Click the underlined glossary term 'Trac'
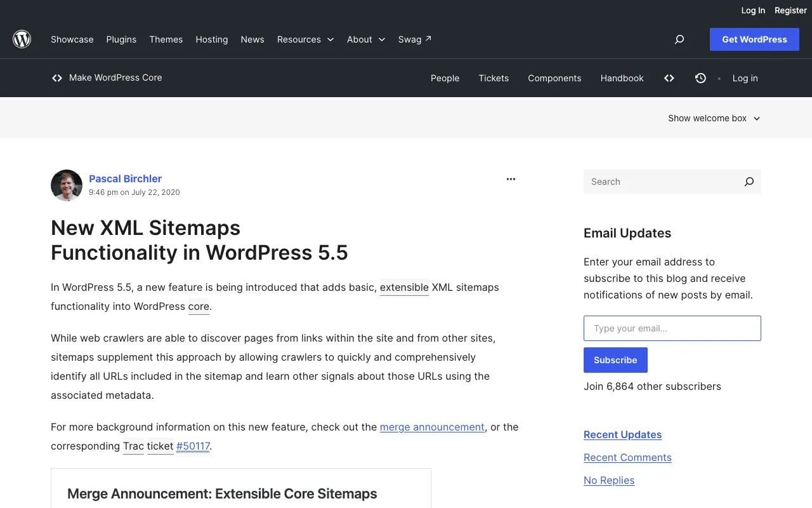 click(133, 446)
